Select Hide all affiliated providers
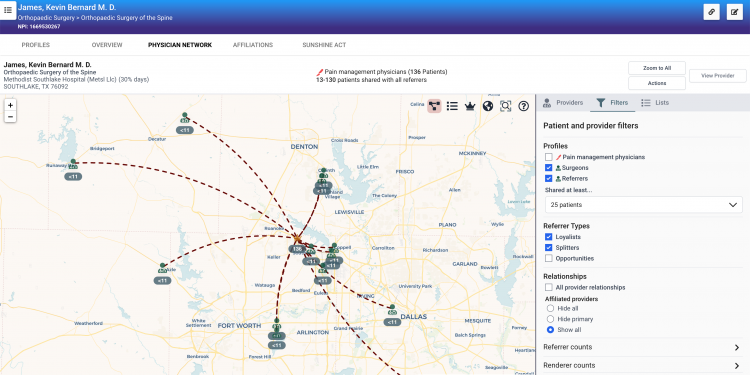The image size is (750, 375). click(550, 309)
